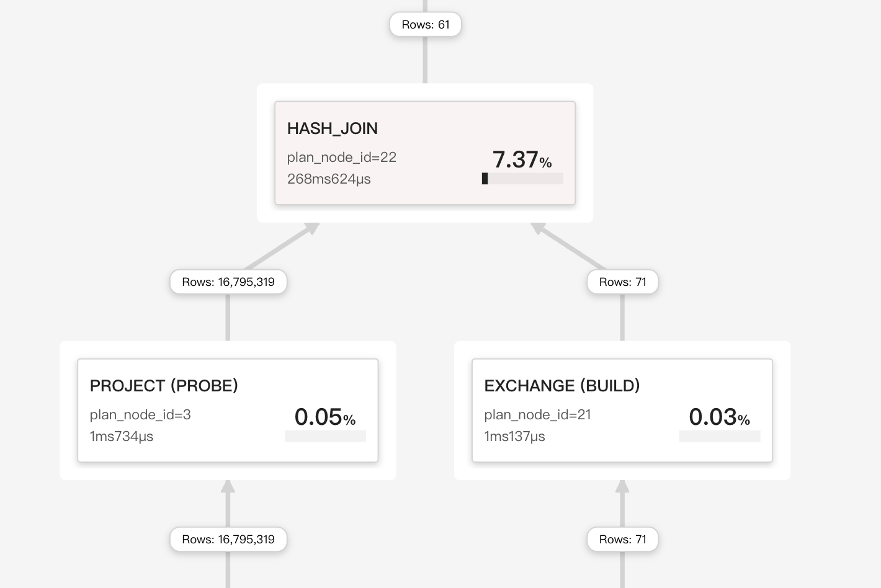Click plan_node_id=3 text
Screen dimensions: 881x588
140,415
